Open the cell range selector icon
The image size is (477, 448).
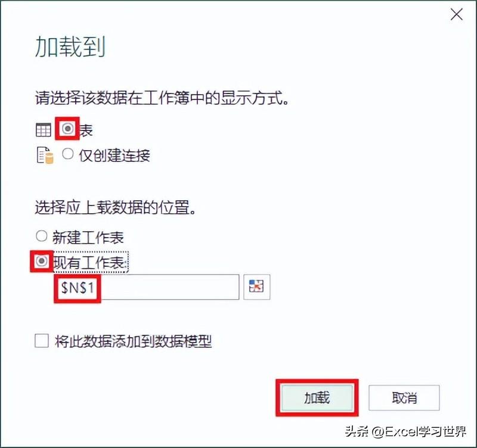pyautogui.click(x=256, y=287)
